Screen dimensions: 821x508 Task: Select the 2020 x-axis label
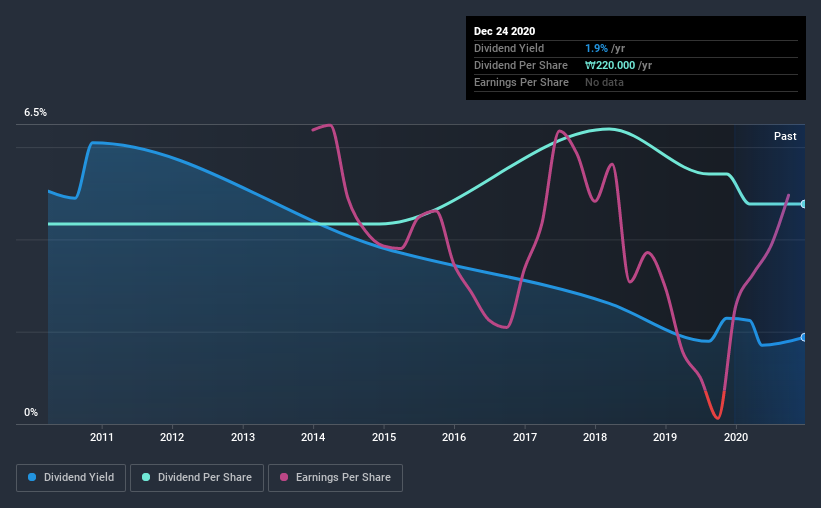tap(736, 437)
